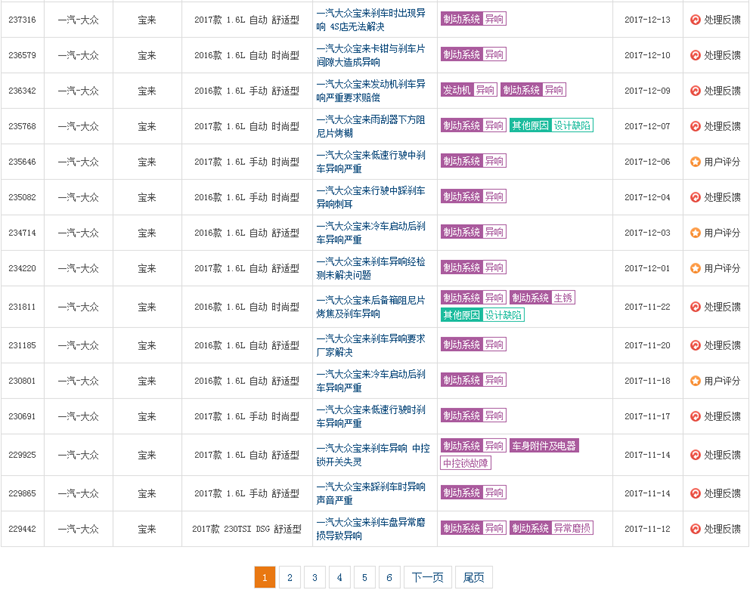Click status icon for complaint 231185
Viewport: 750px width, 590px height.
(x=695, y=345)
